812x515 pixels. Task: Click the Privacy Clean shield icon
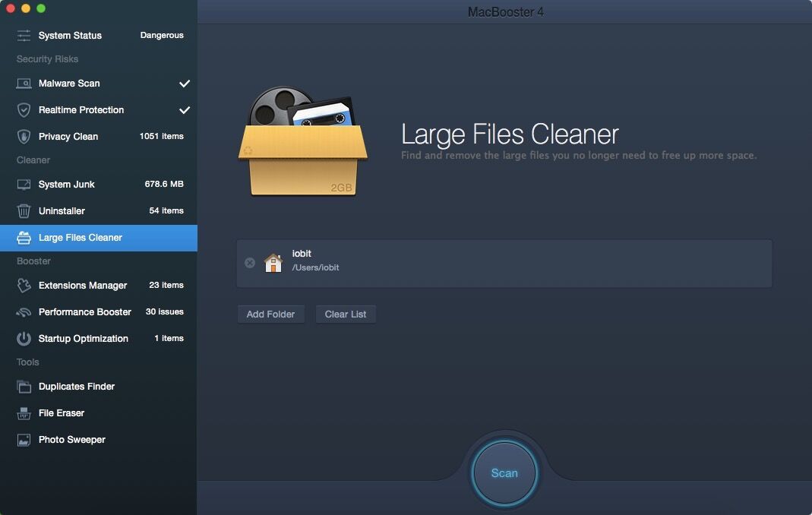pos(24,137)
